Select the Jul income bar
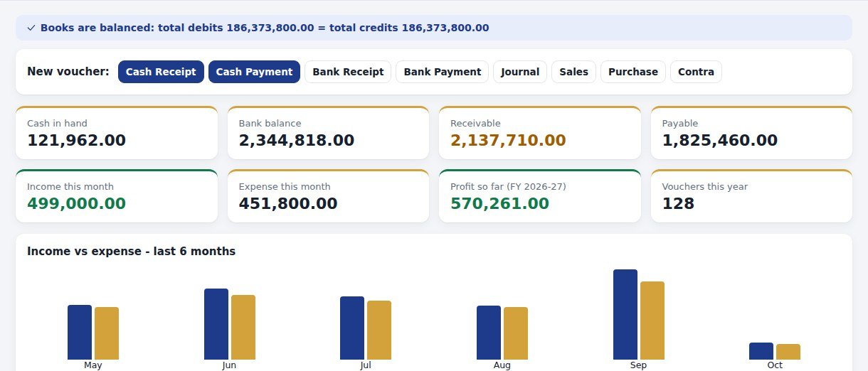868x371 pixels. pos(352,328)
